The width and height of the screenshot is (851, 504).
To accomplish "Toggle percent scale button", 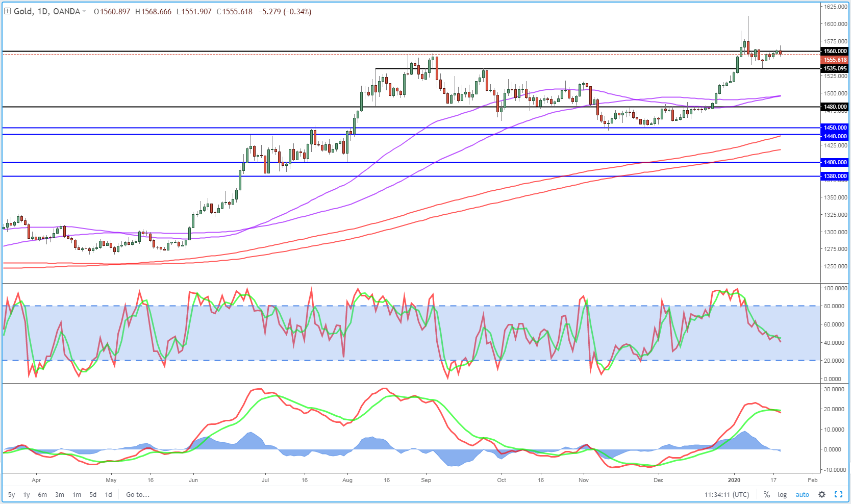I will pyautogui.click(x=767, y=494).
